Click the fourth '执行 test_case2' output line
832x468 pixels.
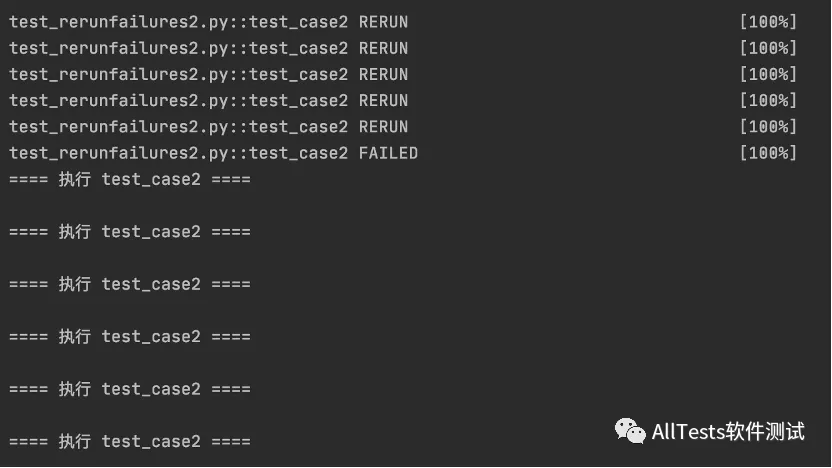(130, 337)
